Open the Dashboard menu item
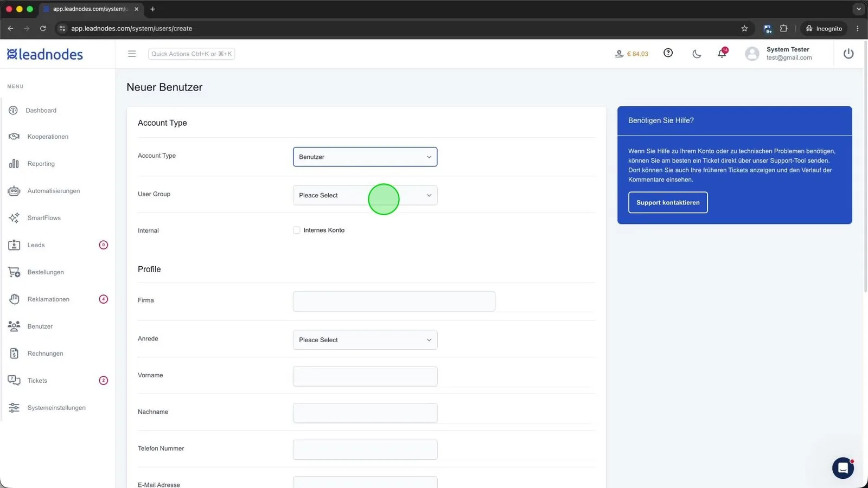This screenshot has height=488, width=868. [x=41, y=111]
